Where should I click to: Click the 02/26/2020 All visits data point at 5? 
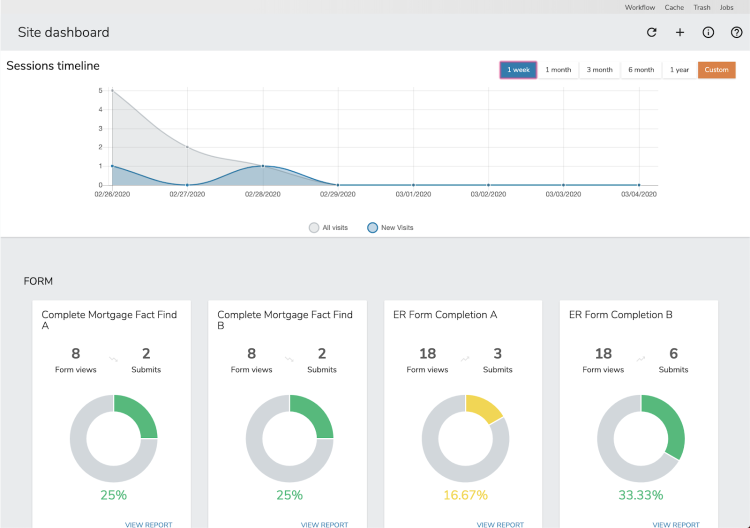coord(112,90)
